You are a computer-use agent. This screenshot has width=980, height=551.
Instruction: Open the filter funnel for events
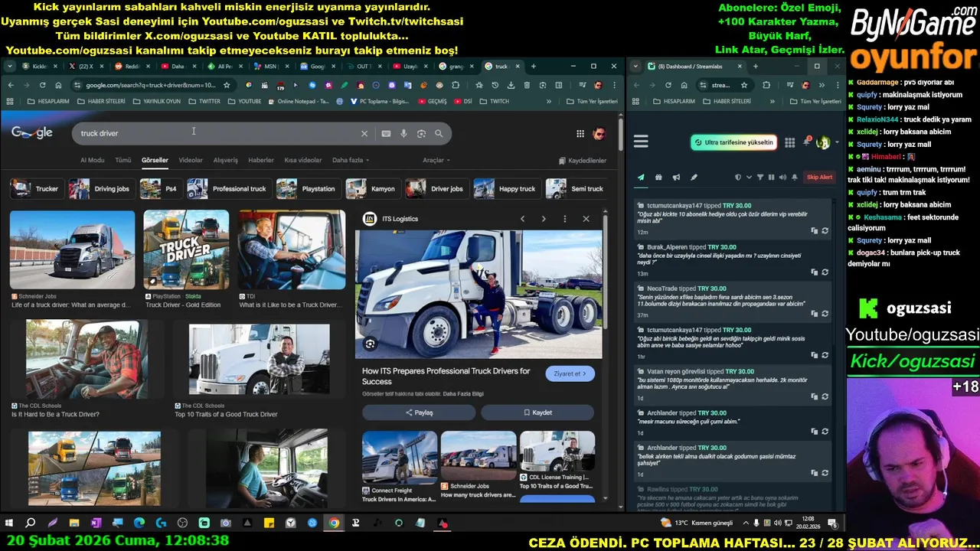pyautogui.click(x=760, y=178)
